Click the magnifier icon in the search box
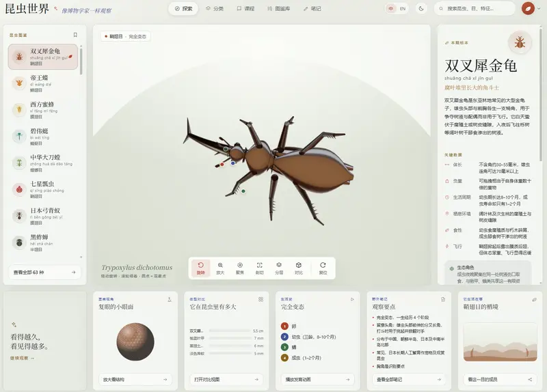The width and height of the screenshot is (547, 392). coord(441,9)
